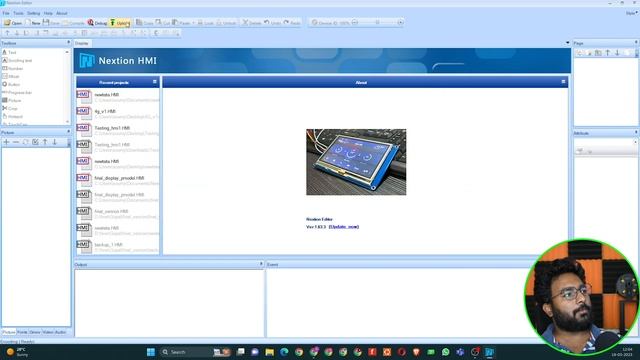The height and width of the screenshot is (360, 640).
Task: Toggle the Toolbox panel pin
Action: click(68, 42)
